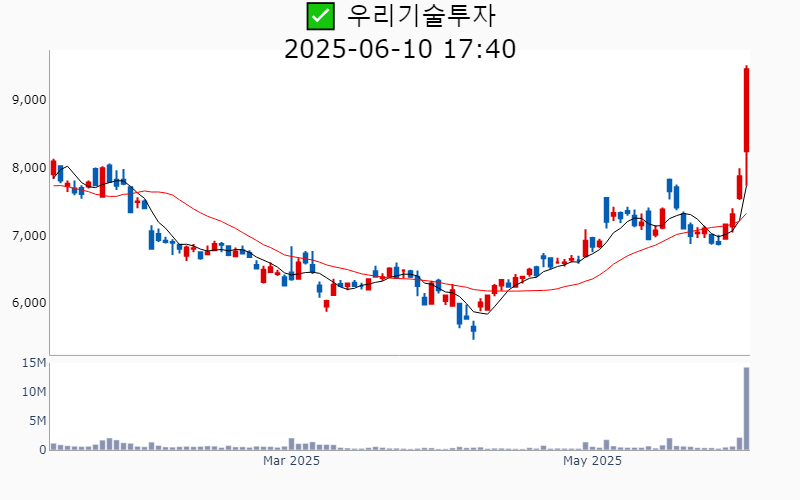Viewport: 800px width, 500px height.
Task: Click the timestamp 2025-06-10 17:40
Action: point(400,49)
